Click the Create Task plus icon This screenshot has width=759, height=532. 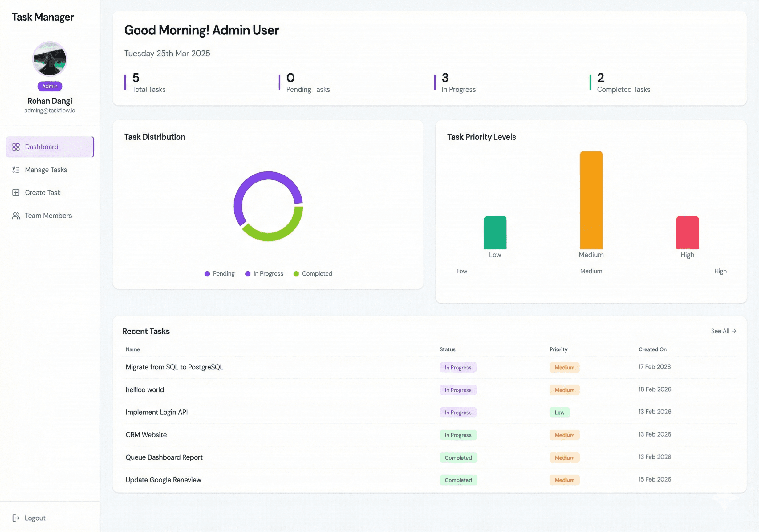(x=15, y=192)
